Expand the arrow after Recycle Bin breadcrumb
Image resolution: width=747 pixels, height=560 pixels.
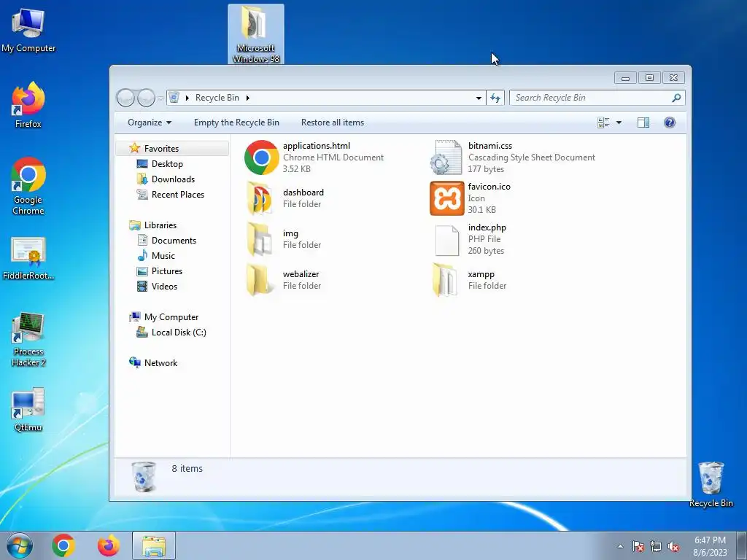click(x=248, y=98)
